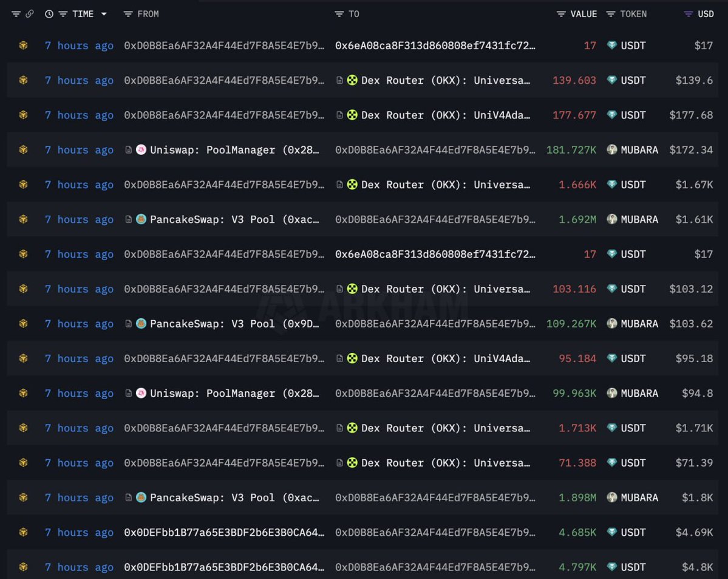This screenshot has height=579, width=728.
Task: Click the 7 hours ago timestamp in the 4.797K row
Action: (79, 567)
